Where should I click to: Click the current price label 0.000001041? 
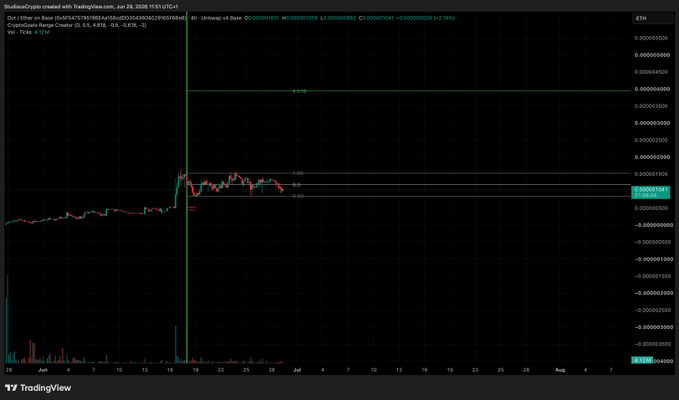click(x=651, y=190)
